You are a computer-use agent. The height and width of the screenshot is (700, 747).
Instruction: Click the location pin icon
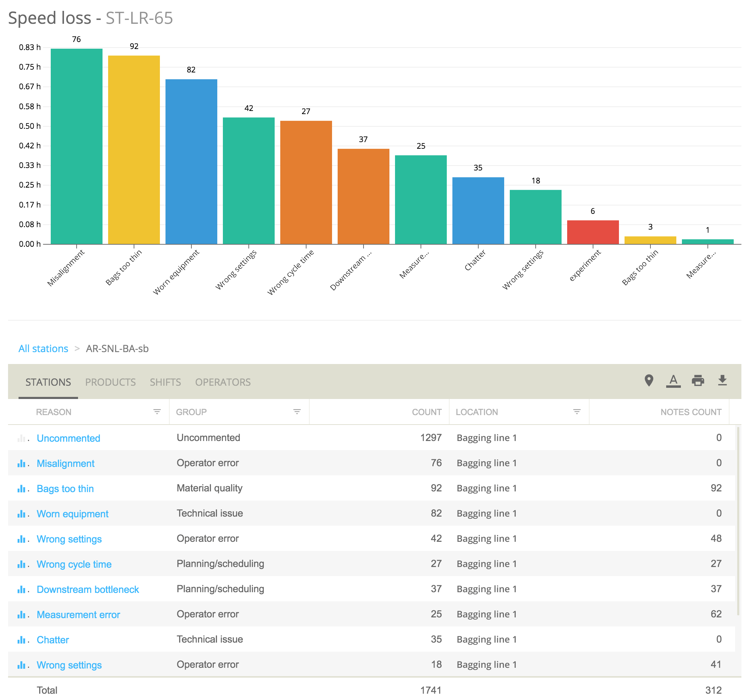(649, 380)
